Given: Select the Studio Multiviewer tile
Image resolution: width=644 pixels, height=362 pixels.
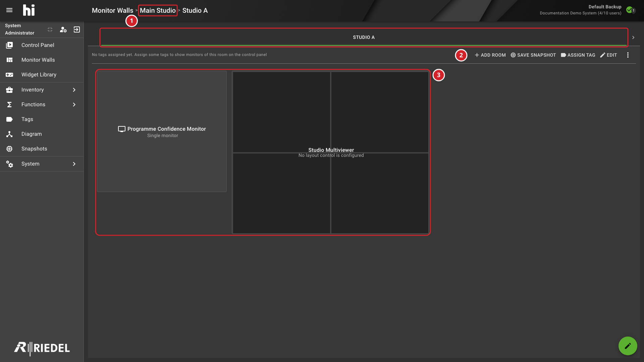Looking at the screenshot, I should click(x=331, y=153).
